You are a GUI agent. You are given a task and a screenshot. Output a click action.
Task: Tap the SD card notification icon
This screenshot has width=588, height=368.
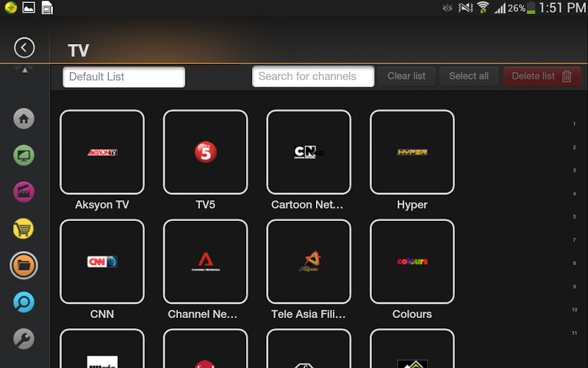pyautogui.click(x=47, y=8)
